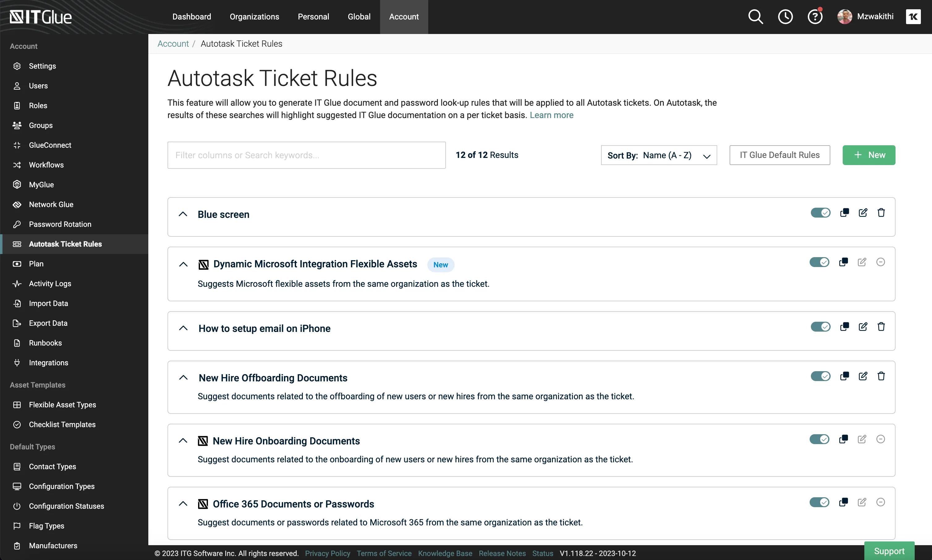Viewport: 932px width, 560px height.
Task: Click the IT Glue Default Rules button
Action: 780,155
